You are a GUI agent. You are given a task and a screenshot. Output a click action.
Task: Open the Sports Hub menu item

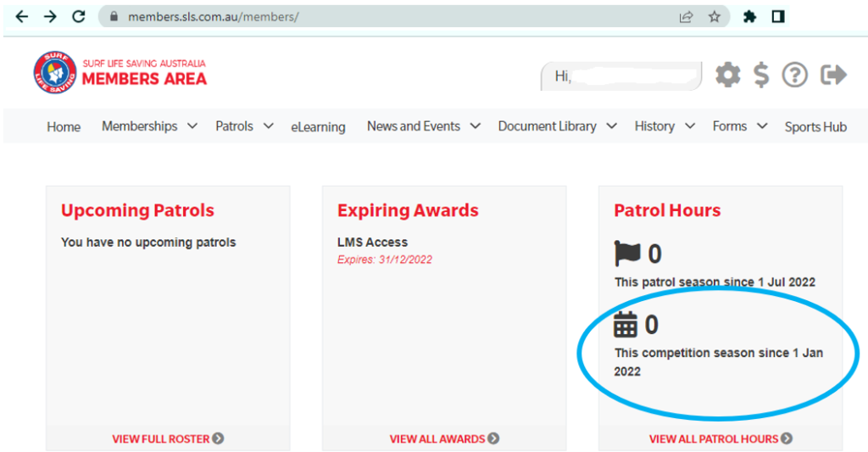[815, 127]
